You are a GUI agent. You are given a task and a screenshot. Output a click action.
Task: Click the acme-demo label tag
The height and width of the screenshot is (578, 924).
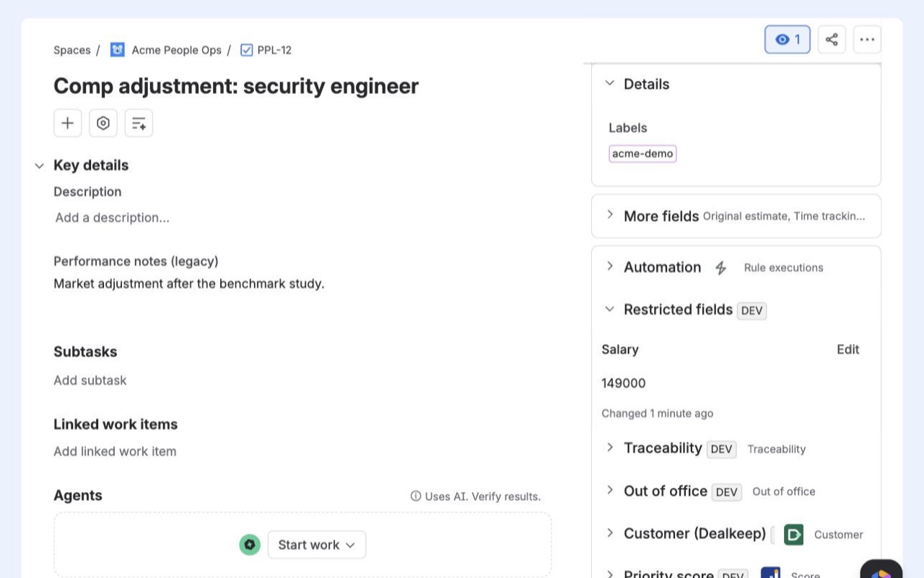tap(642, 153)
